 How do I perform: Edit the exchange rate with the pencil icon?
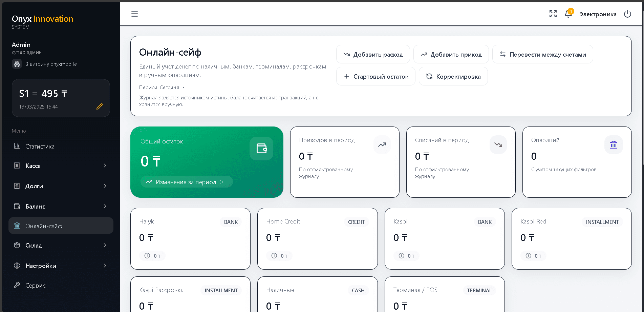pyautogui.click(x=100, y=106)
